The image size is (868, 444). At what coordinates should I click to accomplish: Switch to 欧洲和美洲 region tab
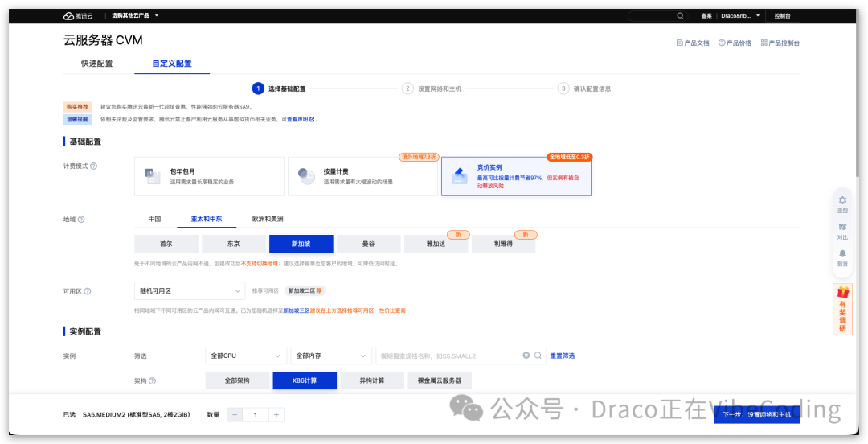coord(268,219)
